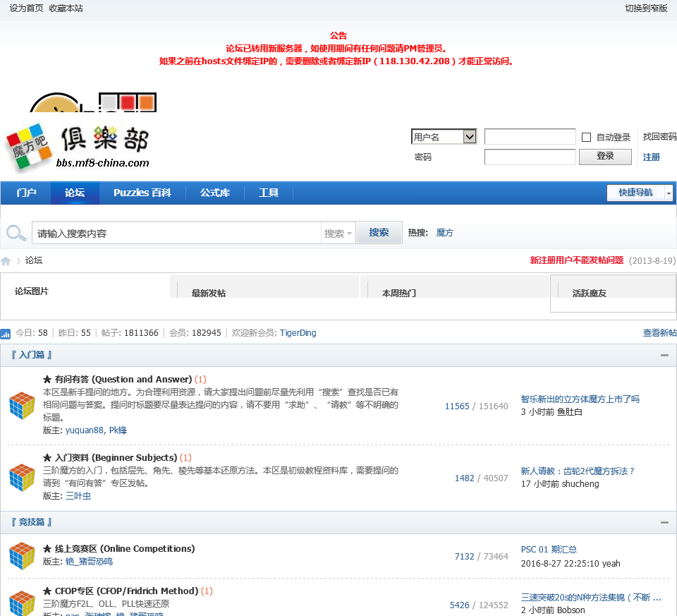Image resolution: width=677 pixels, height=616 pixels.
Task: Open moderator Pk锋 profile
Action: pyautogui.click(x=118, y=430)
